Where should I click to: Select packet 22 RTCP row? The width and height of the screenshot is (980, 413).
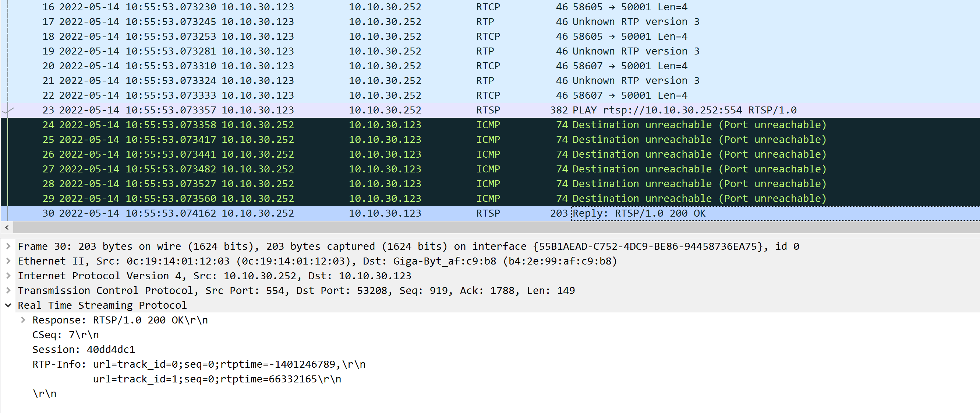click(490, 96)
